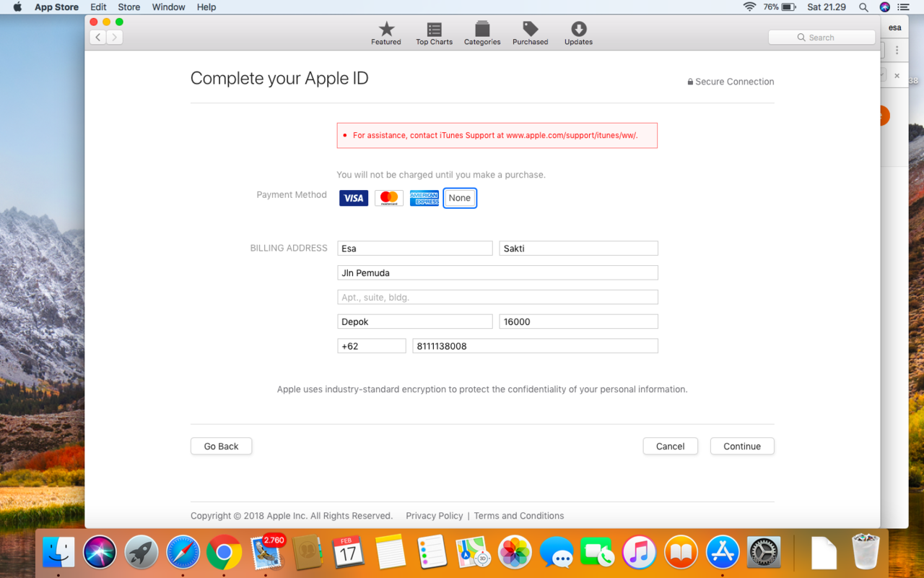Image resolution: width=924 pixels, height=578 pixels.
Task: Open the Featured section
Action: (x=386, y=33)
